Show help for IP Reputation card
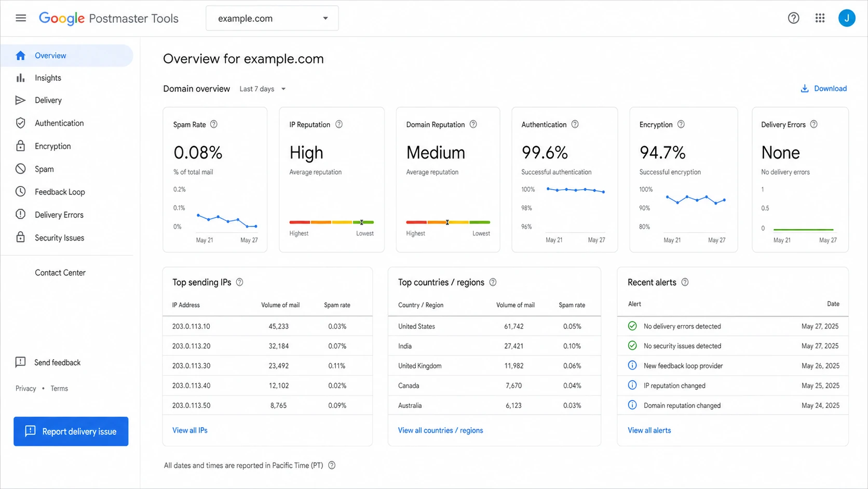Screen dimensions: 868x489 339,125
